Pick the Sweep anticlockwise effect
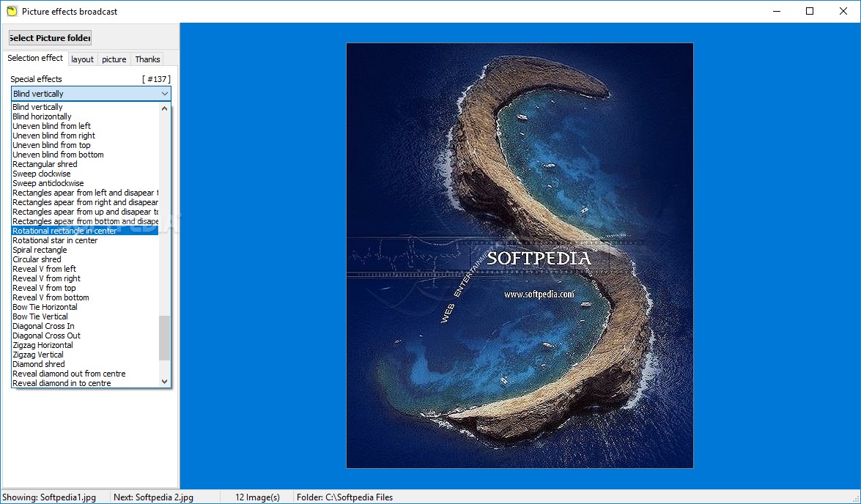Image resolution: width=861 pixels, height=504 pixels. tap(85, 183)
